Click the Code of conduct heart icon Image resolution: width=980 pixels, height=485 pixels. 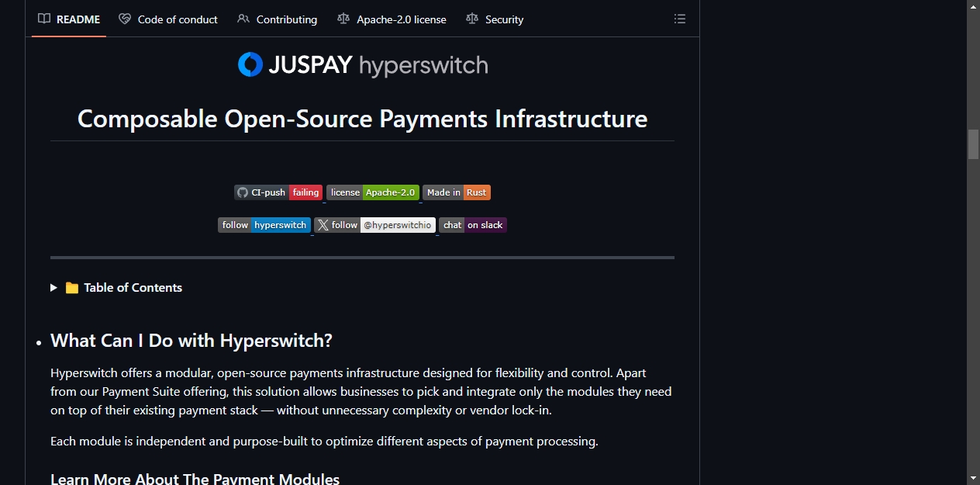[x=125, y=19]
